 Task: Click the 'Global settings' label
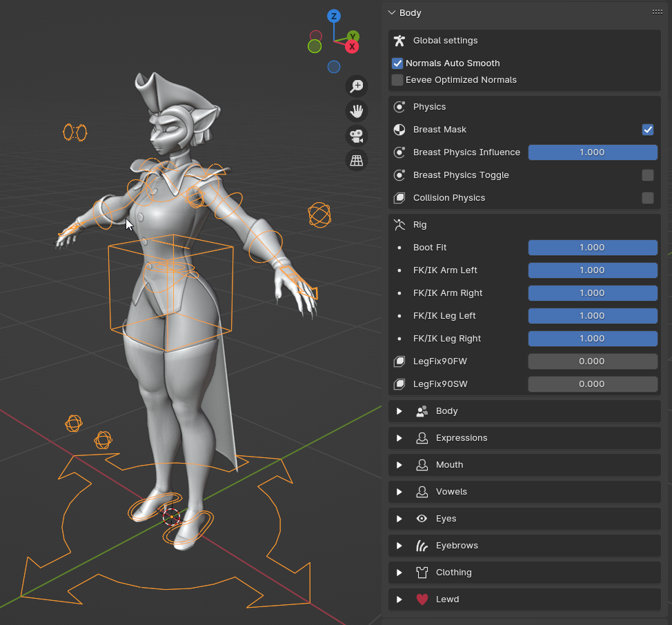pyautogui.click(x=445, y=41)
